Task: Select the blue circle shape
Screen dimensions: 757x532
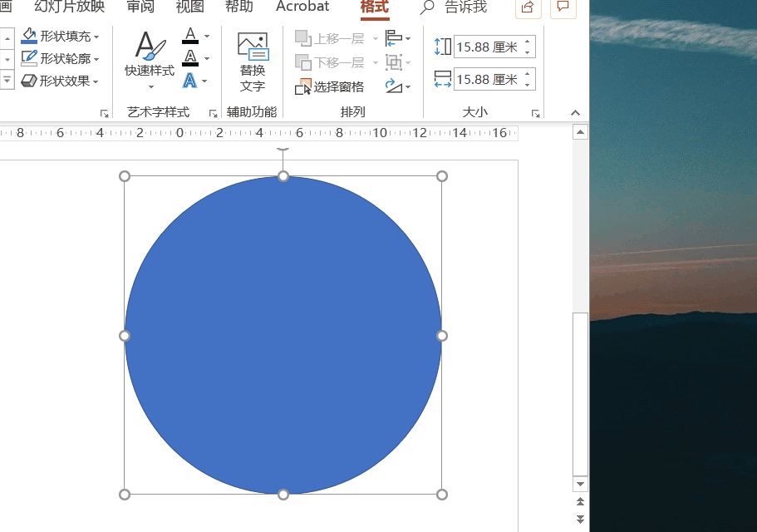Action: tap(283, 335)
